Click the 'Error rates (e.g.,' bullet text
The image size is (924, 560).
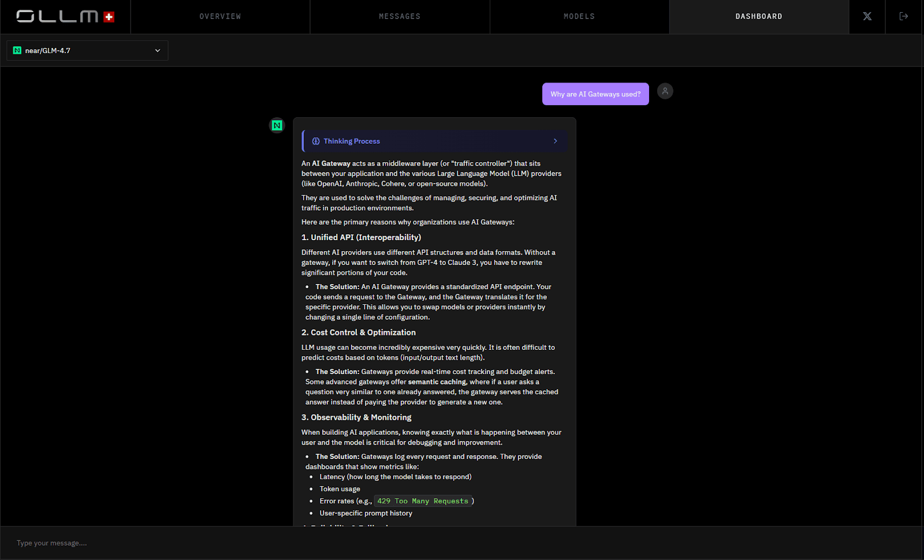(x=345, y=501)
